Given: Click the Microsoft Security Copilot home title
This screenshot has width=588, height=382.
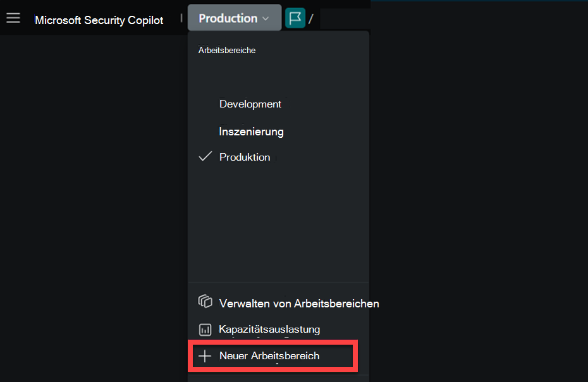Looking at the screenshot, I should 99,20.
